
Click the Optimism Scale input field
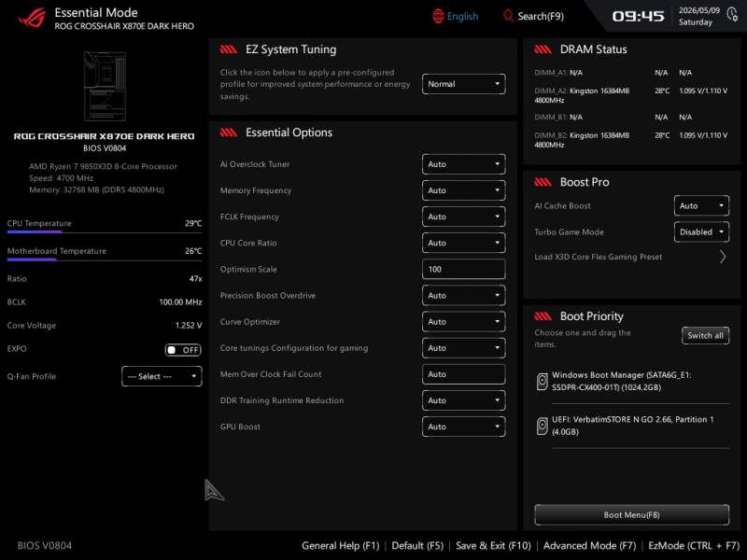[x=463, y=269]
